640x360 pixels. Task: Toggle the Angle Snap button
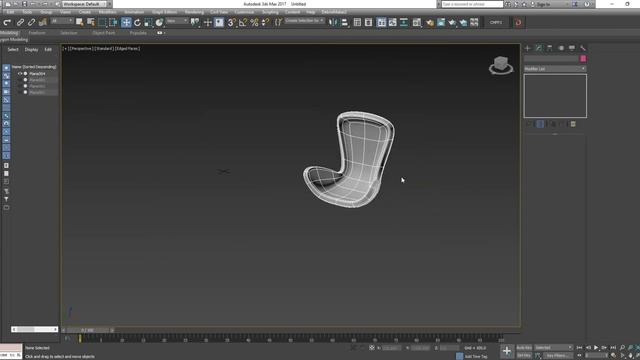pos(243,22)
